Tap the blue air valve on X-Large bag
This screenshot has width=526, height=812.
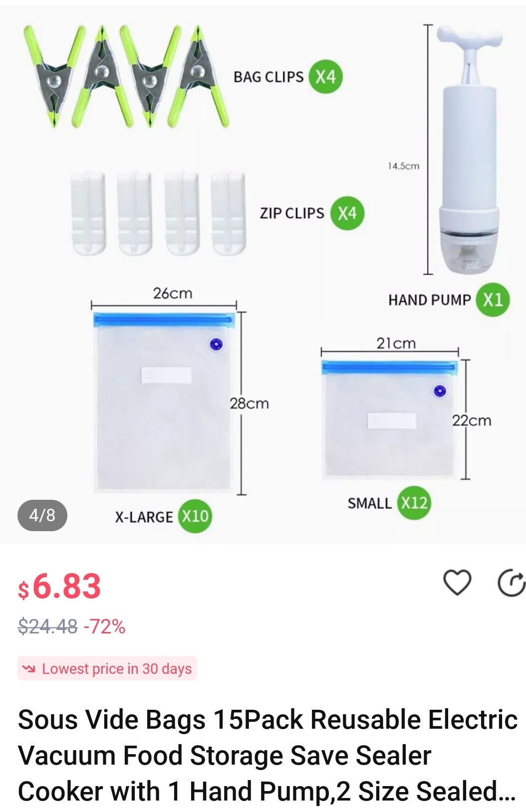[x=216, y=344]
